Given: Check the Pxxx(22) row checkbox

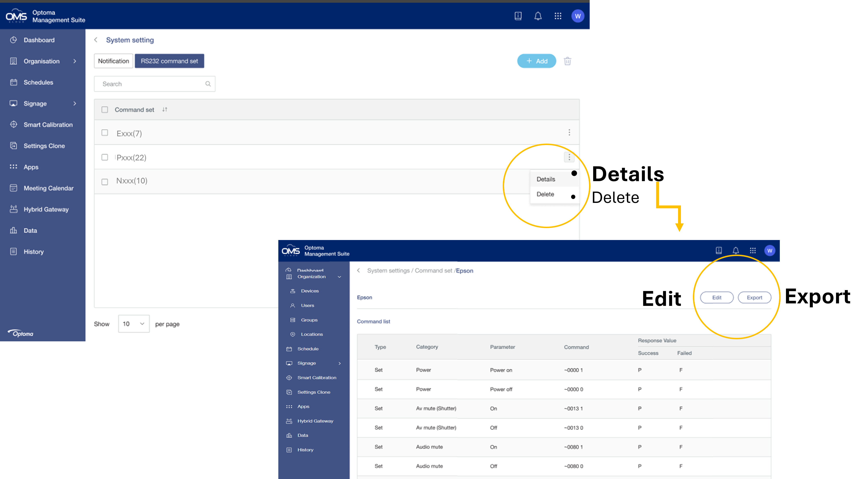Looking at the screenshot, I should (x=105, y=157).
